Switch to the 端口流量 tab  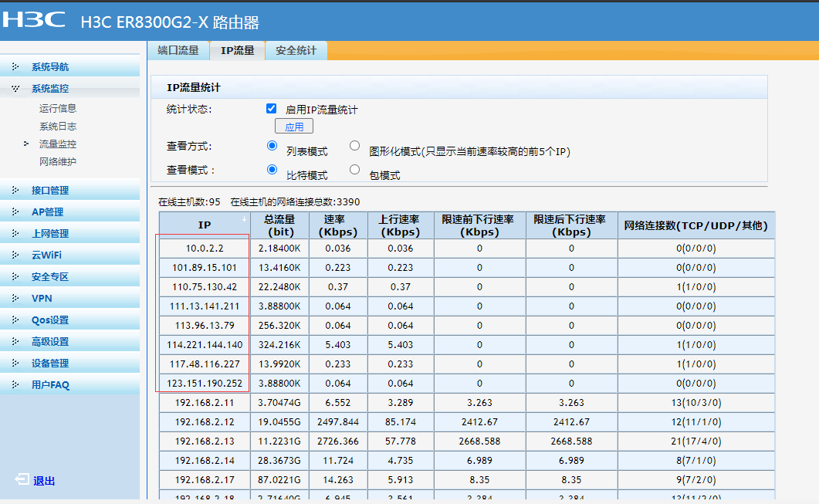point(178,50)
